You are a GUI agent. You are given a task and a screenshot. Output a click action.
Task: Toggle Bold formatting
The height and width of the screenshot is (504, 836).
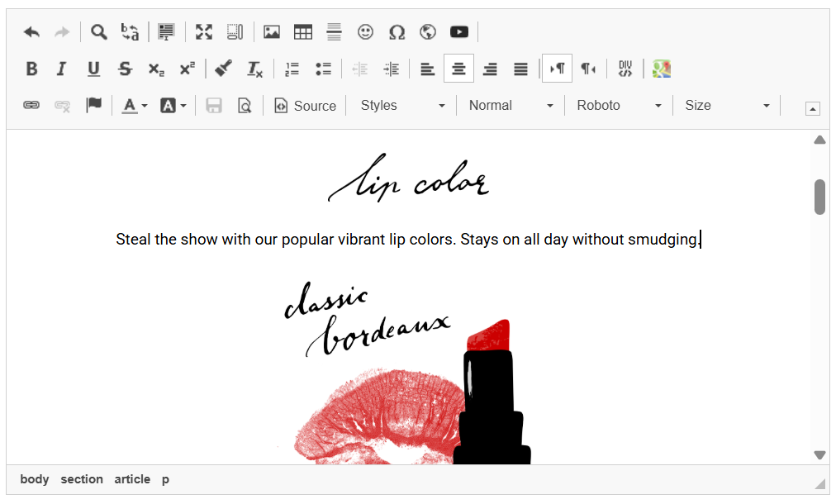(31, 69)
